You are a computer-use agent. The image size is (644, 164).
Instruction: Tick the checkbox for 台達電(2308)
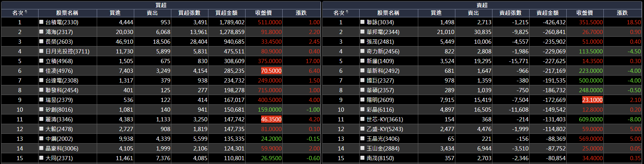pyautogui.click(x=41, y=80)
